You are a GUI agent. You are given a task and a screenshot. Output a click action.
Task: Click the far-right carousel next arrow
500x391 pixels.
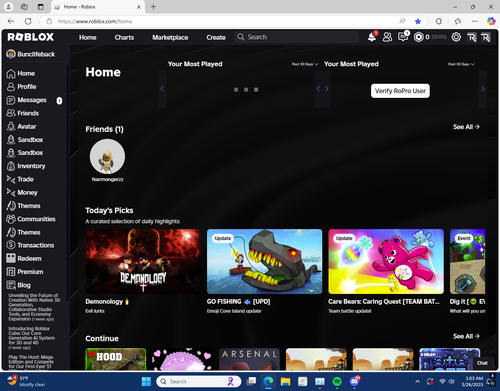tap(483, 89)
